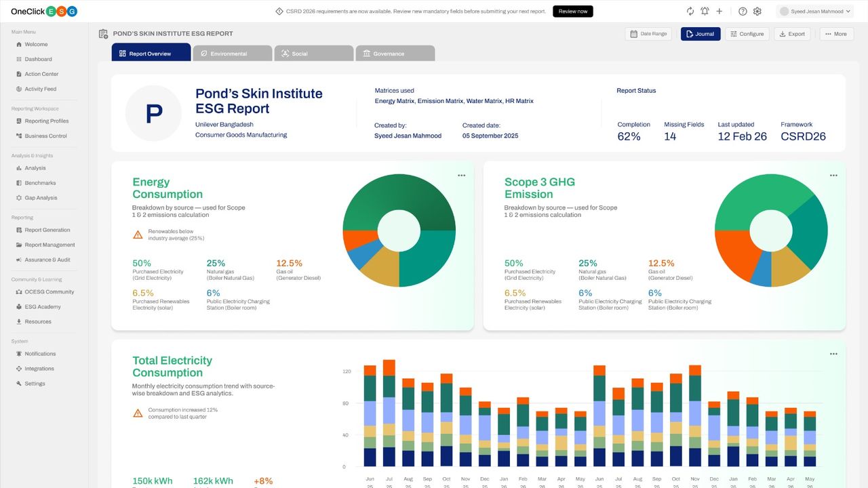Click the Journal button
The height and width of the screenshot is (488, 868).
click(701, 34)
